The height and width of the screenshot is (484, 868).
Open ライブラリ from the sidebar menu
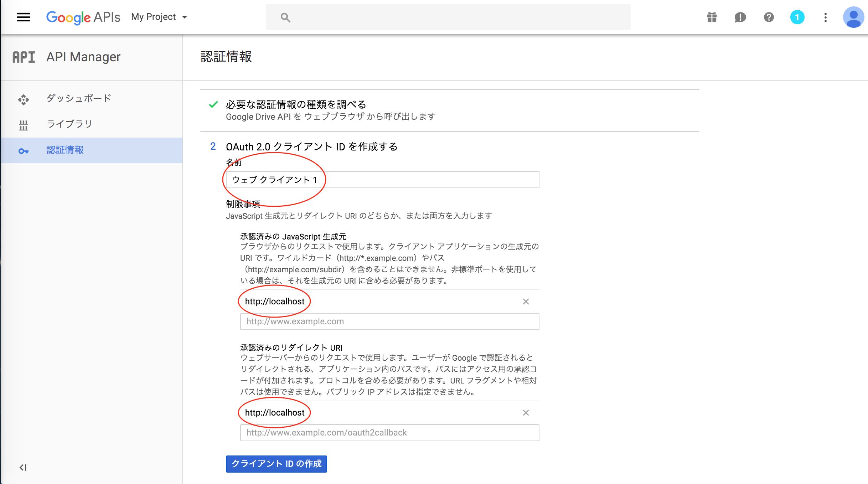pos(69,124)
